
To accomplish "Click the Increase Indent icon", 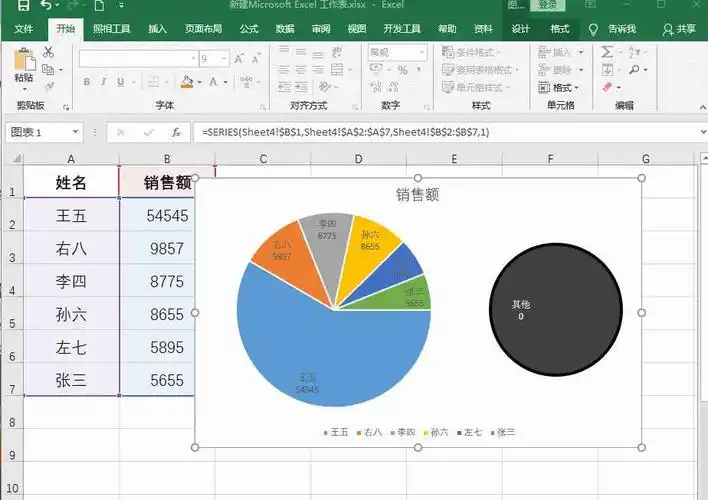I will click(301, 86).
